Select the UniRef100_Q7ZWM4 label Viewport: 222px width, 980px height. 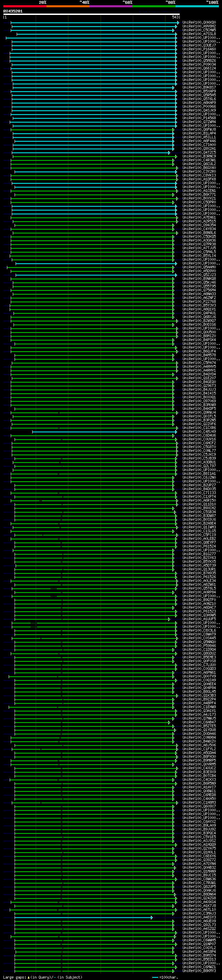pos(199,122)
